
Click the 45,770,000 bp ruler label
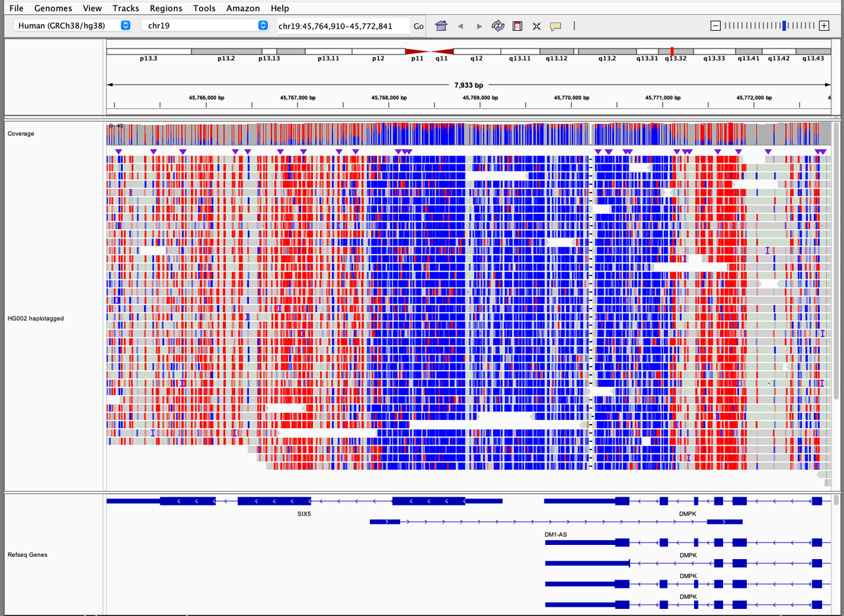tap(571, 98)
